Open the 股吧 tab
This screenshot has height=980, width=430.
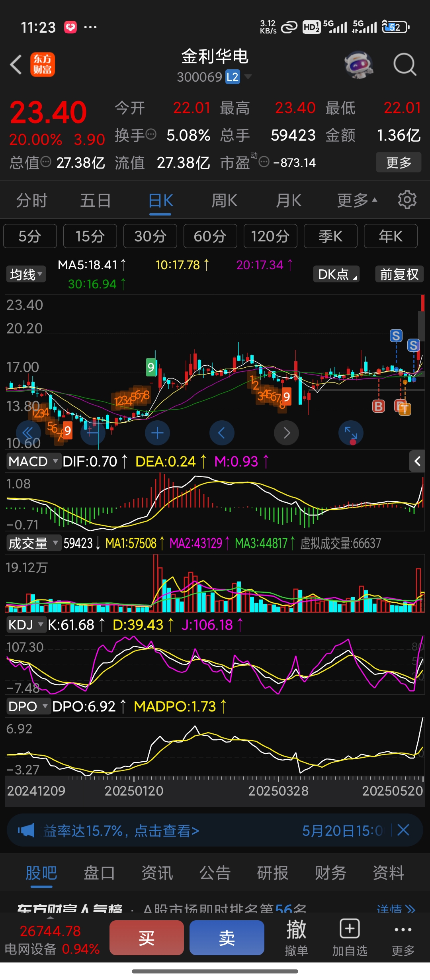[41, 873]
